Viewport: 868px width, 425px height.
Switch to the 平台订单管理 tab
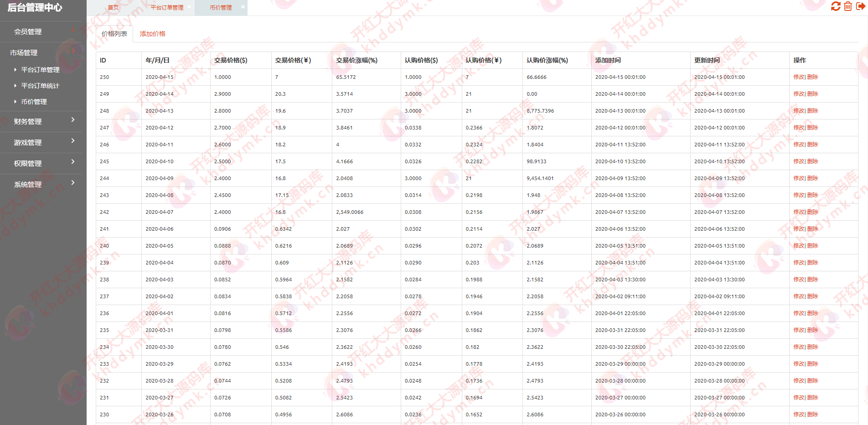point(167,8)
